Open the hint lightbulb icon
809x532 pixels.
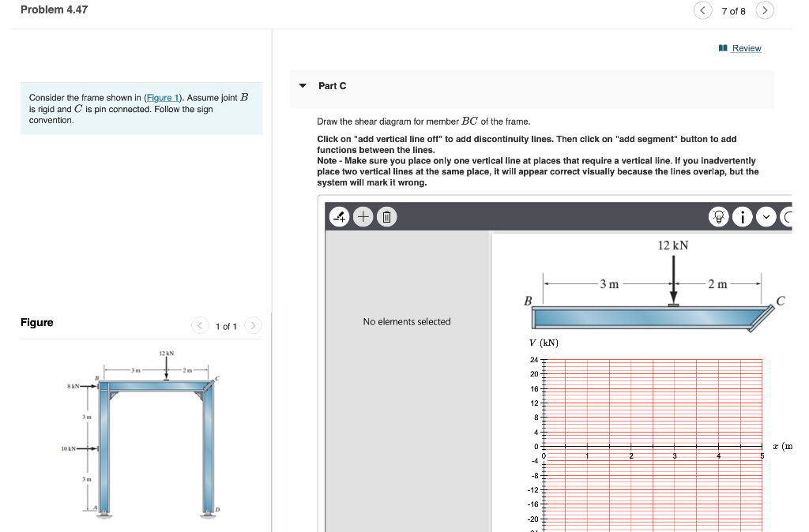point(719,217)
